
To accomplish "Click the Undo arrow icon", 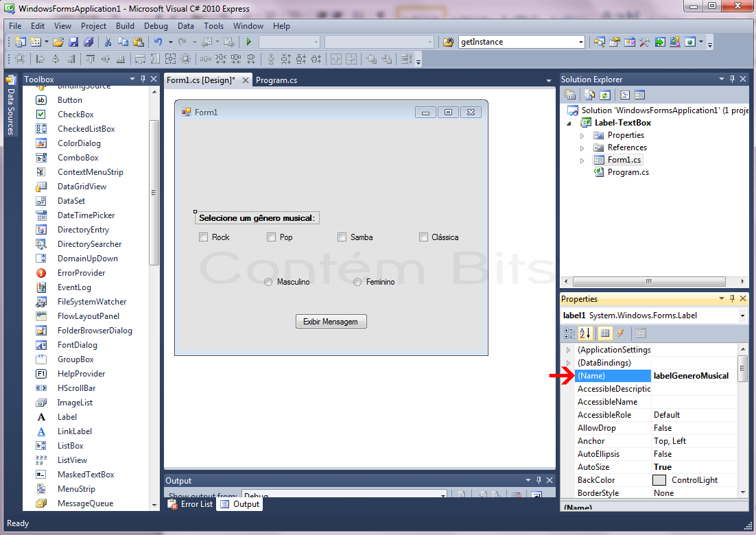I will coord(158,42).
